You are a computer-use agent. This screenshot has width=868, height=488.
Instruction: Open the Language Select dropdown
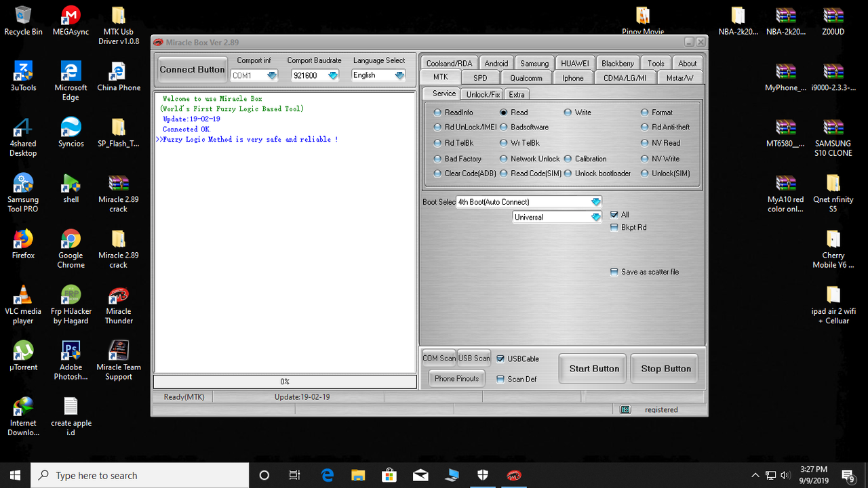tap(378, 75)
